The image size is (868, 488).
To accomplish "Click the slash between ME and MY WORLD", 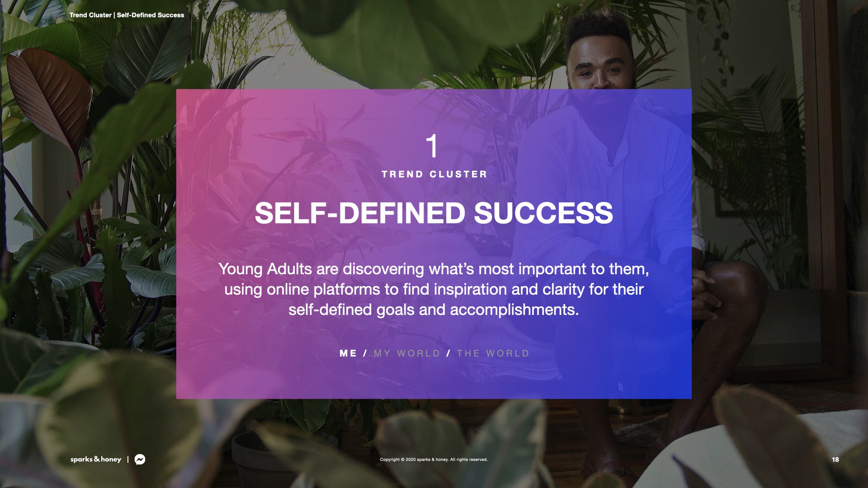I will (x=365, y=353).
